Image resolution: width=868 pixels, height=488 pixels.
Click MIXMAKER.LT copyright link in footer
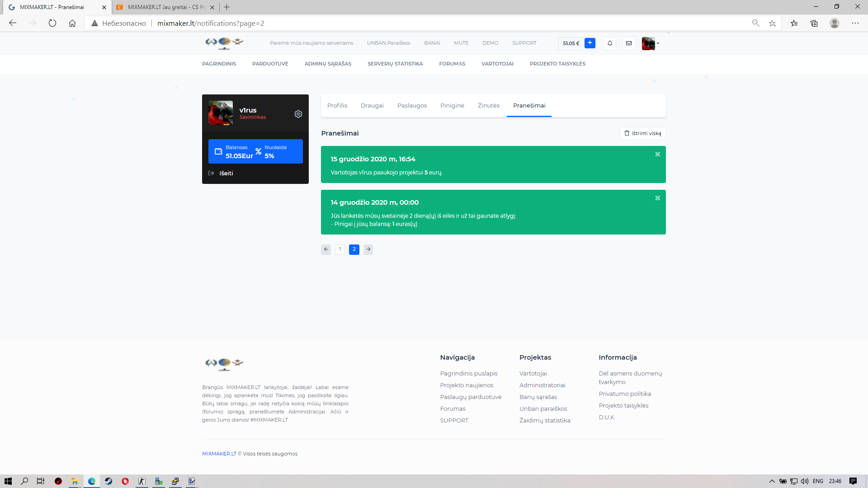pyautogui.click(x=219, y=454)
